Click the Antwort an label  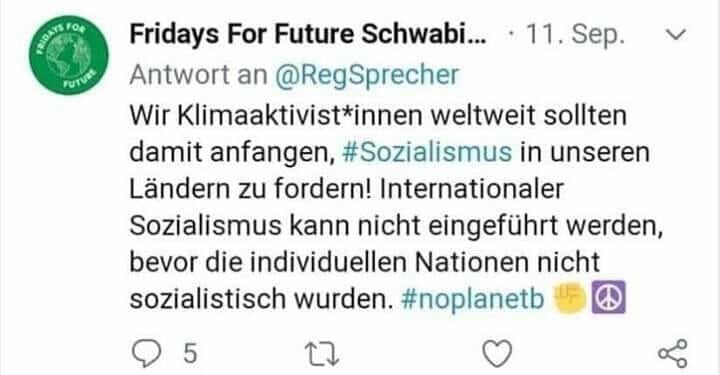[x=198, y=75]
